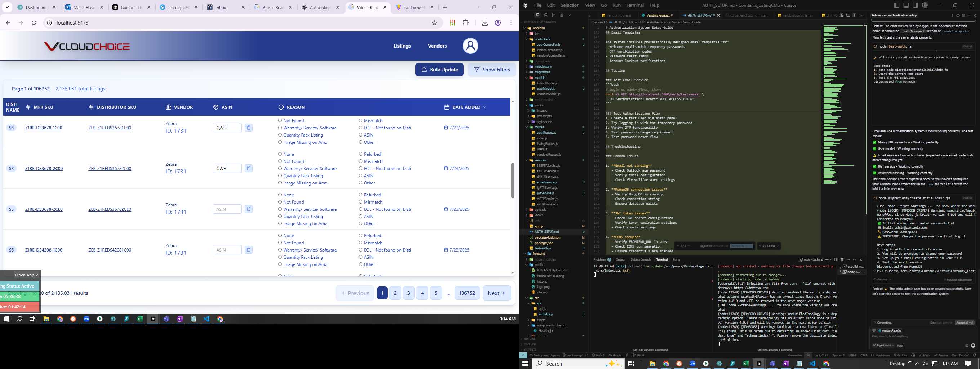The width and height of the screenshot is (980, 369).
Task: Open Chrome downloads icon
Action: tap(485, 23)
